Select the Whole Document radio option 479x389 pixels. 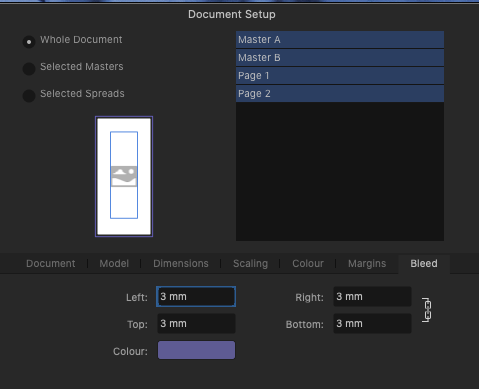(x=29, y=42)
